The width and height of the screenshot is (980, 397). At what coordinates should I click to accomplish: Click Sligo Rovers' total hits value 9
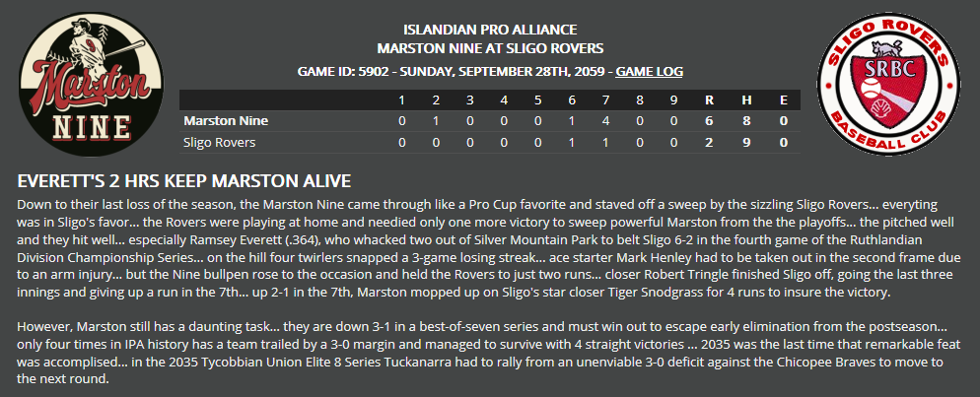click(x=746, y=143)
